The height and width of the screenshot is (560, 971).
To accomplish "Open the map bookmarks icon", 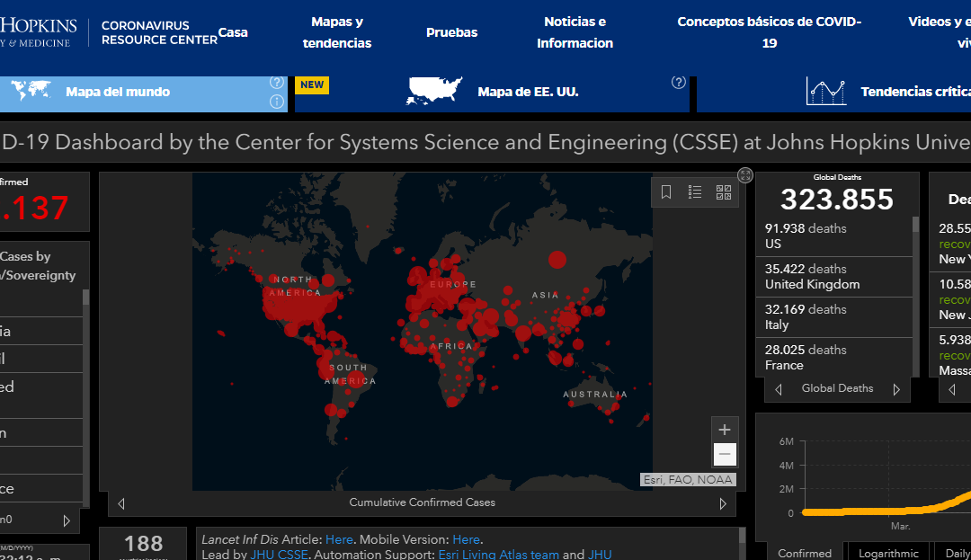I will pyautogui.click(x=666, y=191).
